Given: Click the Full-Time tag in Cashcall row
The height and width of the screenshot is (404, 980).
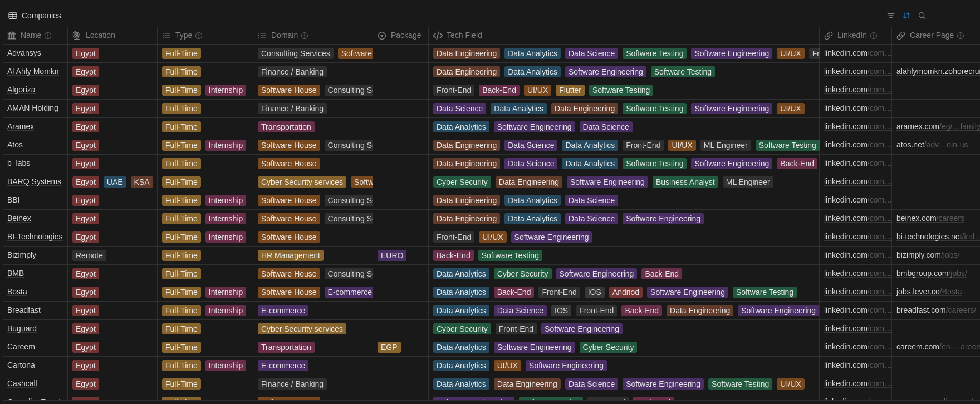Looking at the screenshot, I should pyautogui.click(x=182, y=384).
